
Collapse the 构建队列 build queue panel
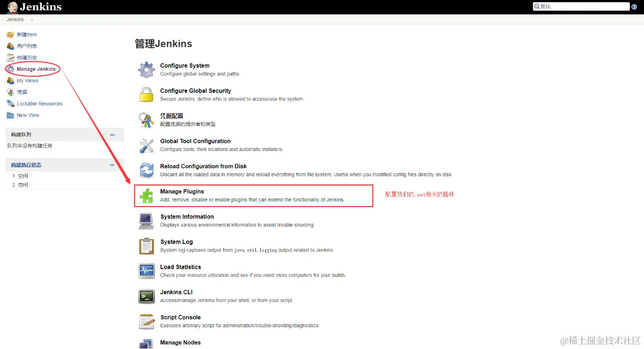point(112,135)
